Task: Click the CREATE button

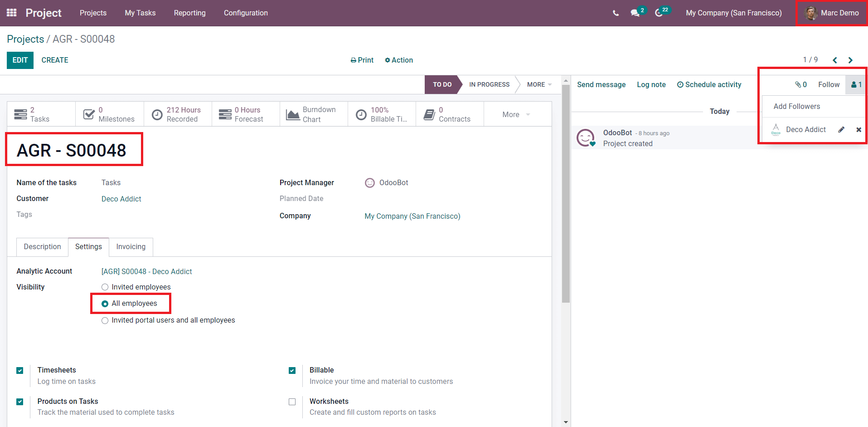Action: click(55, 60)
